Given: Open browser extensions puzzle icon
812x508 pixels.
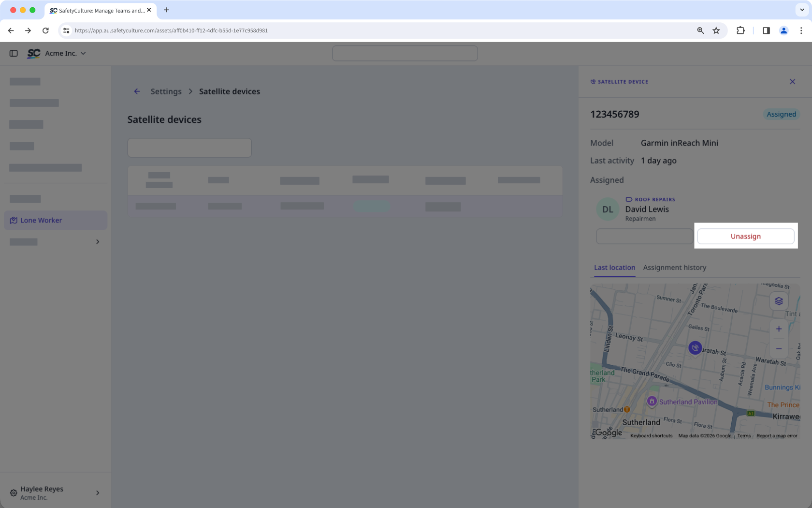Looking at the screenshot, I should pyautogui.click(x=740, y=30).
